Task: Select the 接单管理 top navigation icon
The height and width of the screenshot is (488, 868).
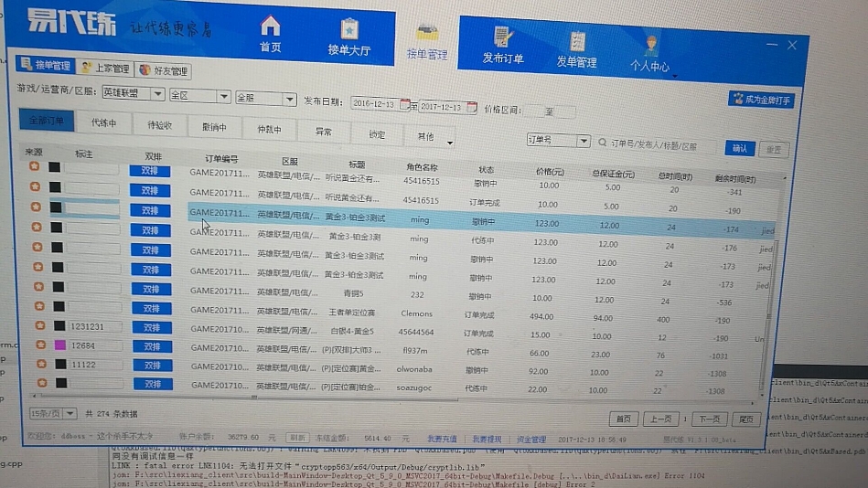Action: [427, 41]
